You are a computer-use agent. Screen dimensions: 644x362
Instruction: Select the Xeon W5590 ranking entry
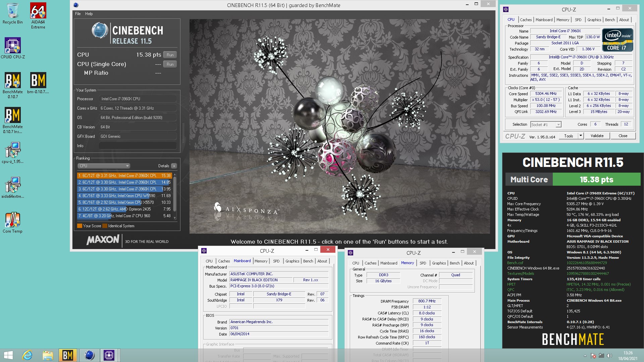(x=124, y=196)
